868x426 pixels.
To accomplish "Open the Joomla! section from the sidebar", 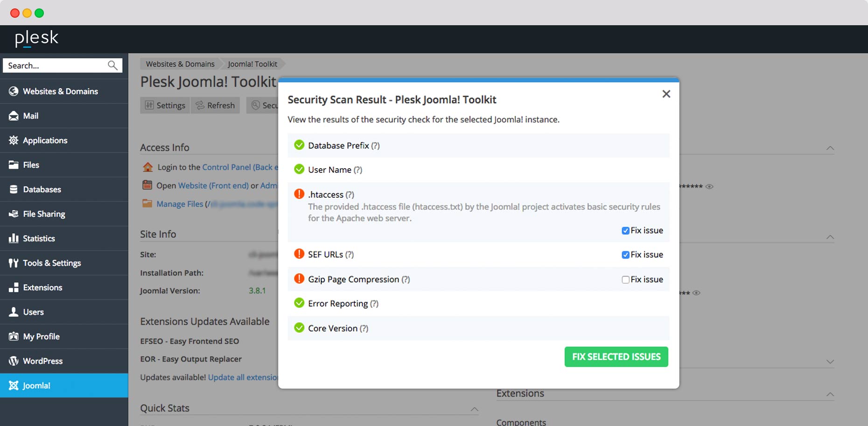I will point(36,385).
